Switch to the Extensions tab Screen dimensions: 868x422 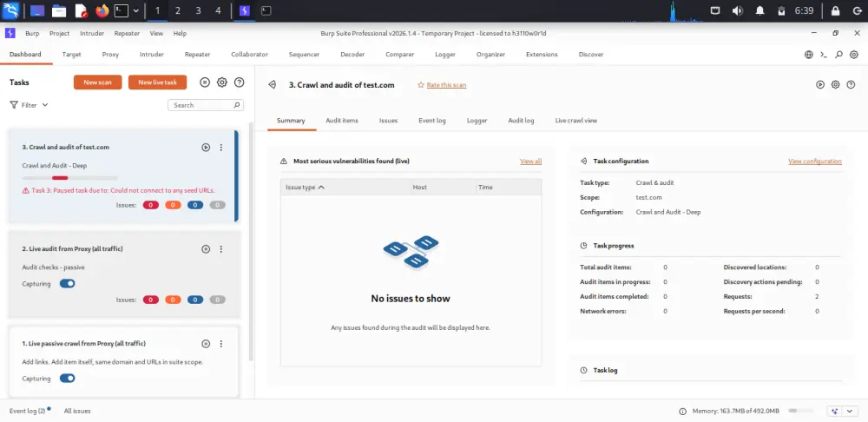tap(542, 55)
